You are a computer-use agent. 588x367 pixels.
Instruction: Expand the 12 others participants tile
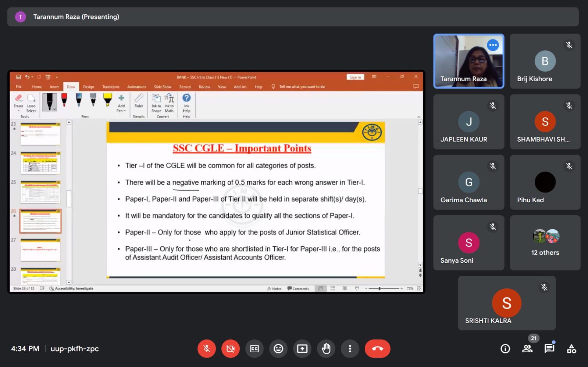[545, 243]
